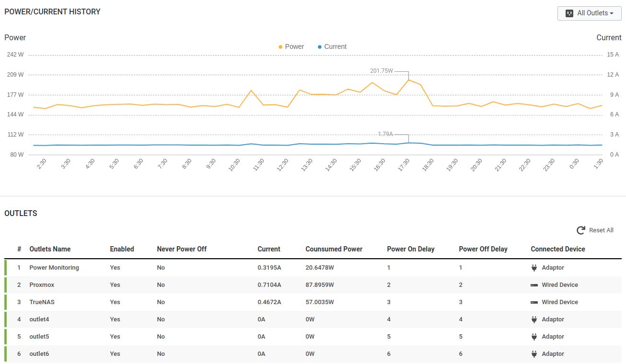Viewport: 626px width, 364px height.
Task: Click the 1.79A peak label on the chart
Action: (385, 135)
